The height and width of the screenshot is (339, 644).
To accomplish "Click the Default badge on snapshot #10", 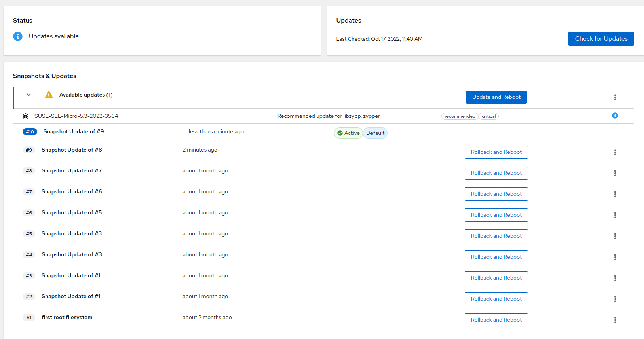I will [375, 133].
